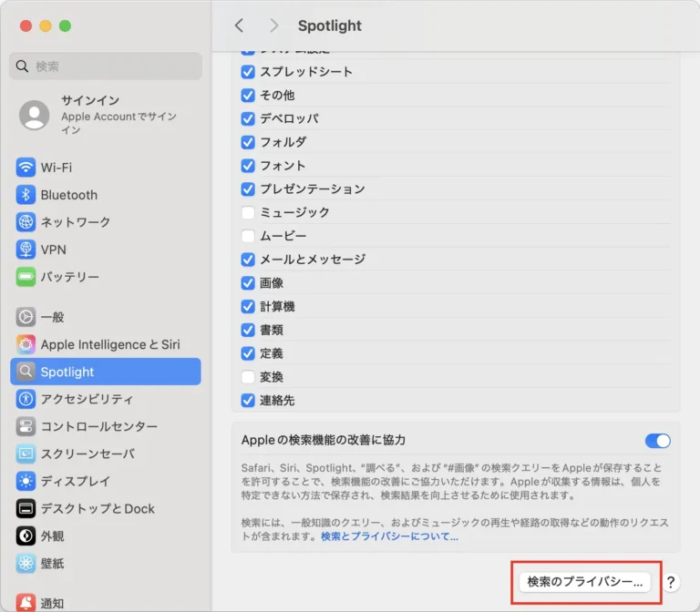
Task: Select the Bluetooth icon in sidebar
Action: (x=26, y=195)
